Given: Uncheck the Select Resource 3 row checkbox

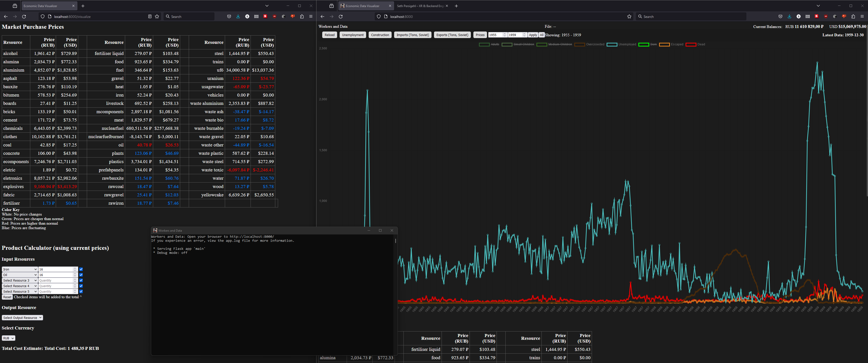Looking at the screenshot, I should [x=81, y=281].
